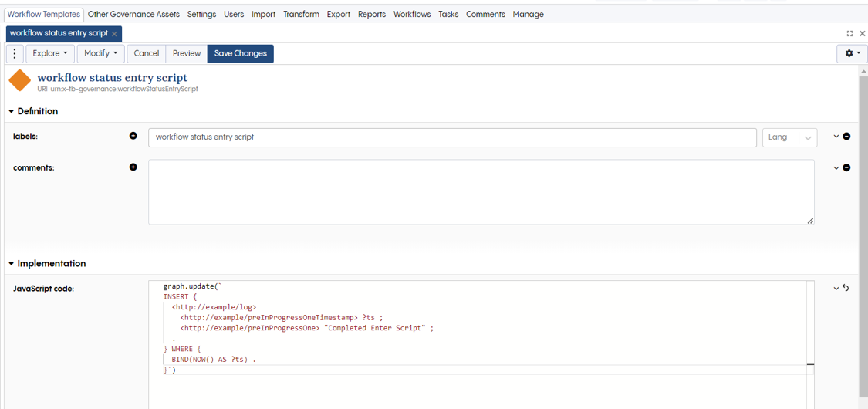Revert JavaScript code with undo arrow icon
Image resolution: width=868 pixels, height=409 pixels.
pos(846,288)
